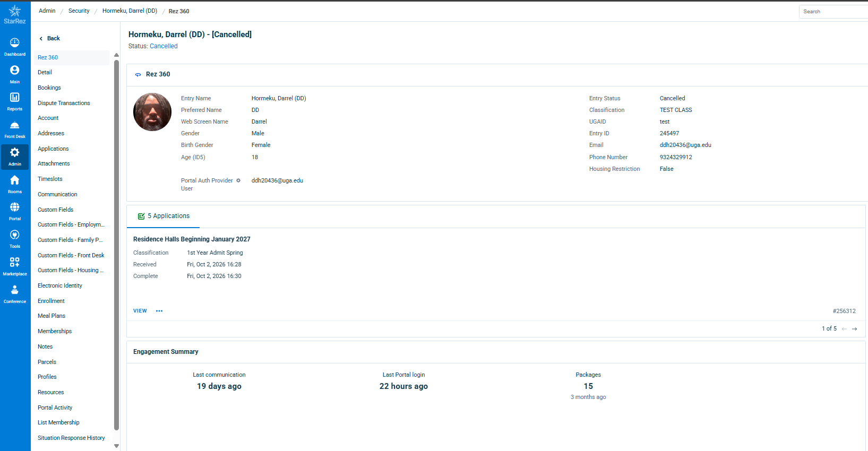Click the Cancelled status link
The image size is (868, 451).
point(164,46)
